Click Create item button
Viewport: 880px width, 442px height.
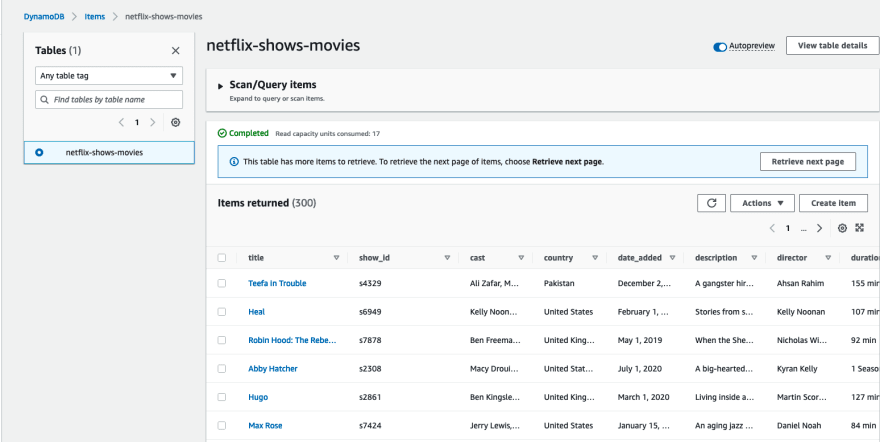click(833, 203)
